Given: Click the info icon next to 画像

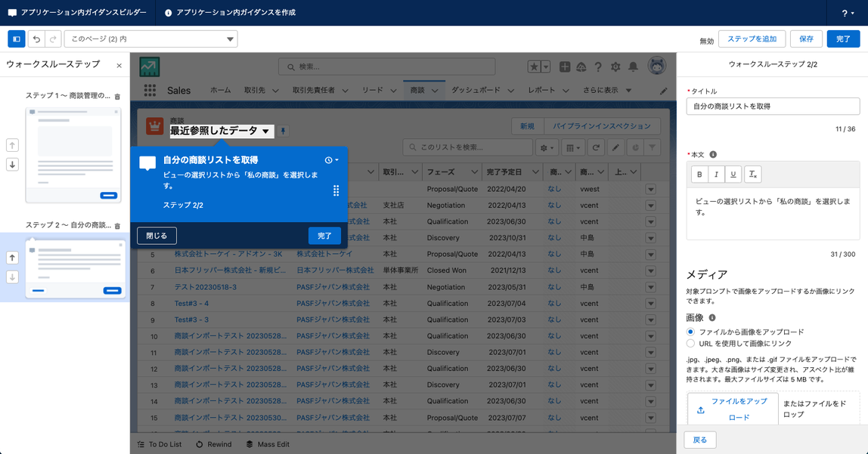Looking at the screenshot, I should coord(712,318).
